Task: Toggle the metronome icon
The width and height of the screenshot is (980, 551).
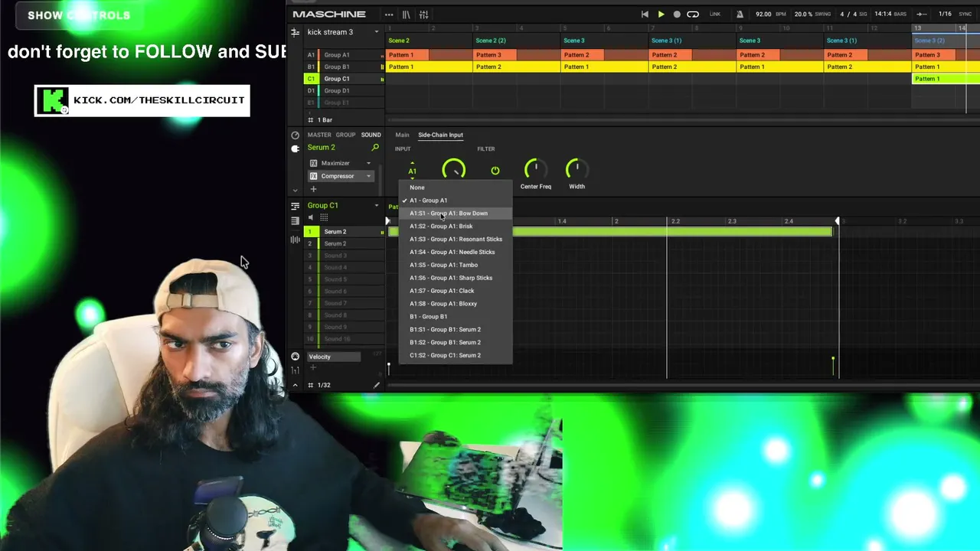Action: point(740,14)
